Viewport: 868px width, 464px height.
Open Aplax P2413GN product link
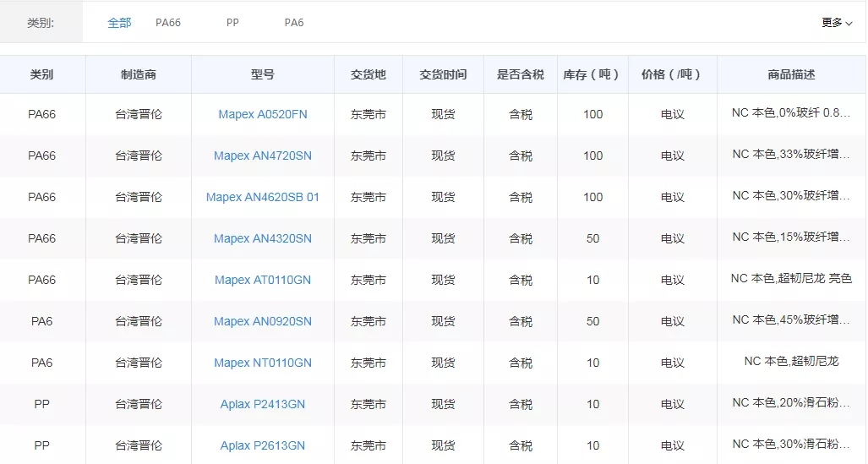[x=262, y=404]
